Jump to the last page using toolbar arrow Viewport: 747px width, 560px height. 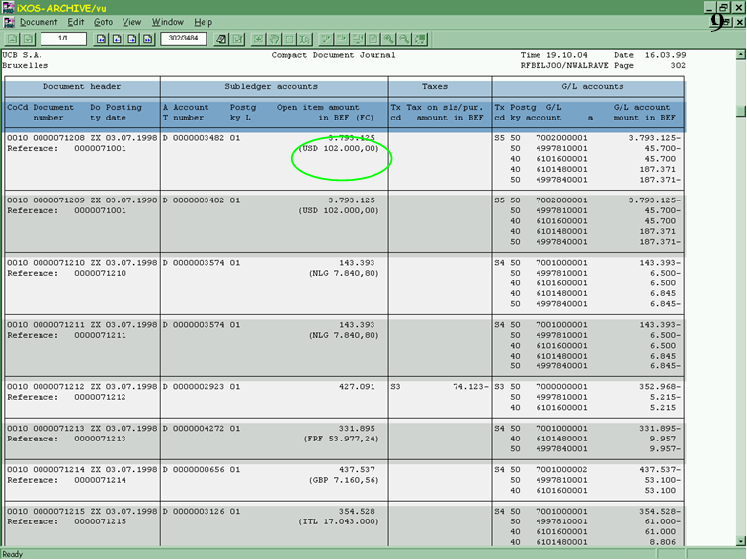click(x=147, y=40)
